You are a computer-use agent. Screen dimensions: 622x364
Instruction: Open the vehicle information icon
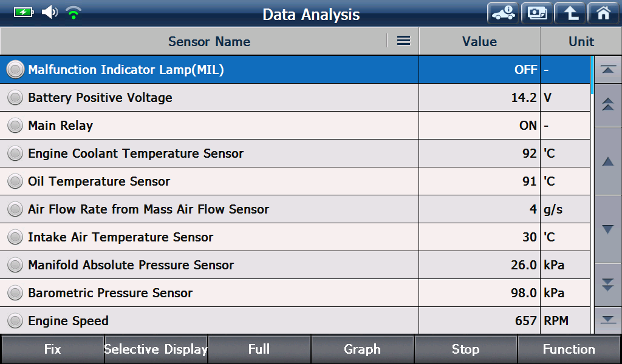pos(503,13)
